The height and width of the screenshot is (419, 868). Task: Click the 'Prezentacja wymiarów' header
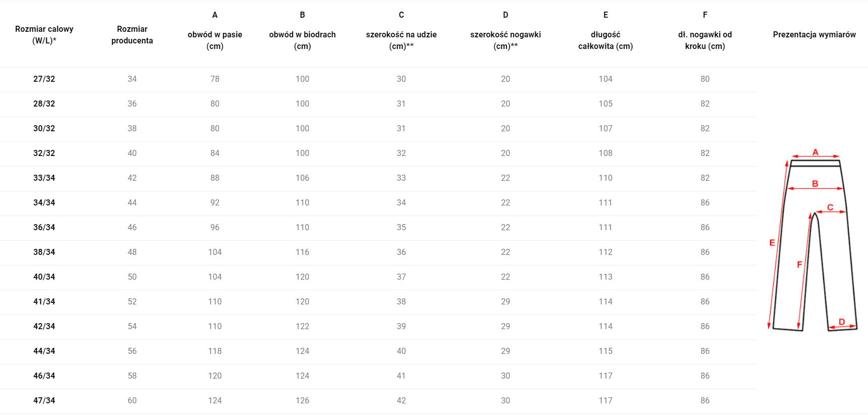[814, 34]
